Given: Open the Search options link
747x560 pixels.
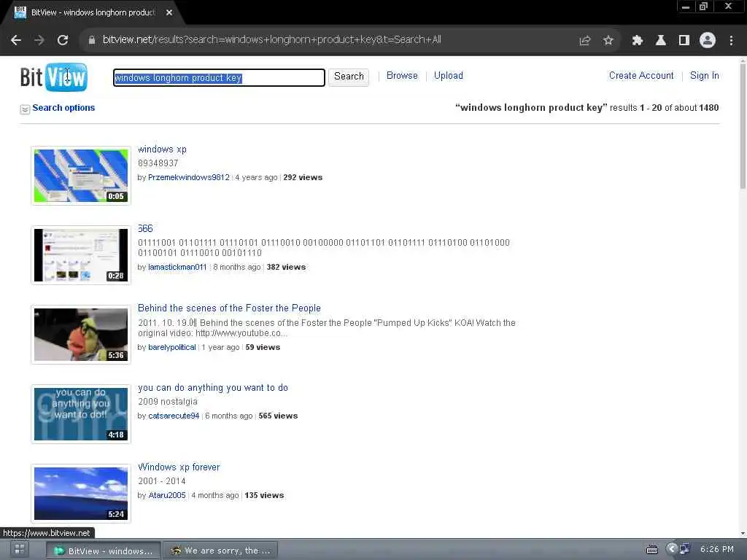Looking at the screenshot, I should pyautogui.click(x=63, y=108).
